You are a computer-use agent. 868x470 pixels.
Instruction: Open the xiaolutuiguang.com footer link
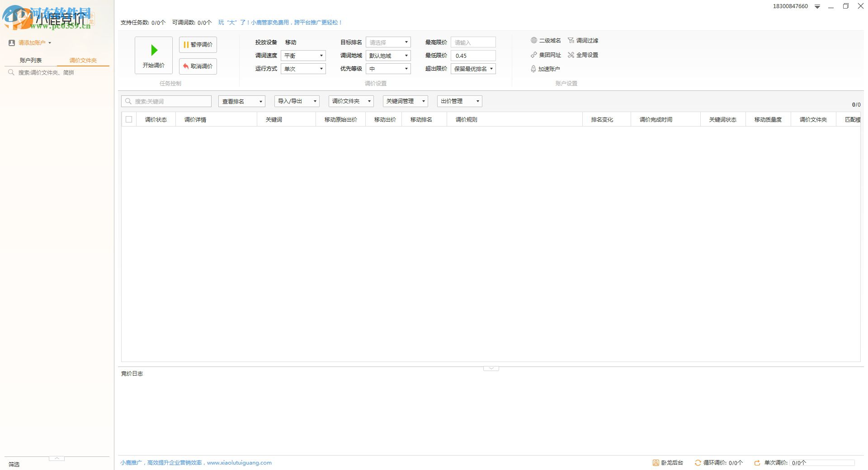pos(239,463)
